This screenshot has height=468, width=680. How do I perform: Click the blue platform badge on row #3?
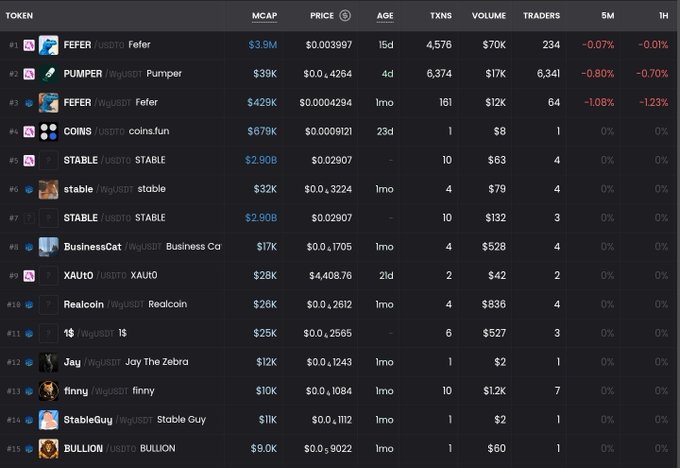point(29,103)
